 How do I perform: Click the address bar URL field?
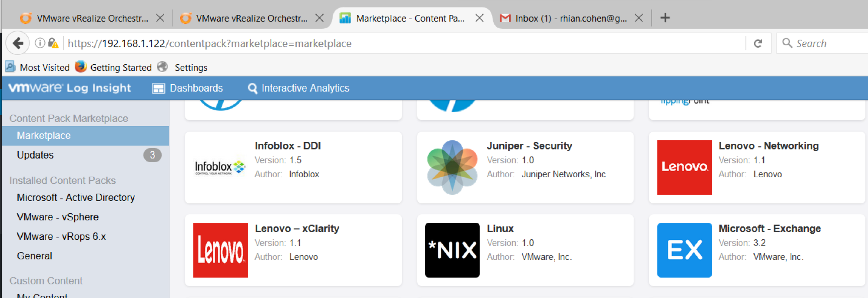point(404,43)
